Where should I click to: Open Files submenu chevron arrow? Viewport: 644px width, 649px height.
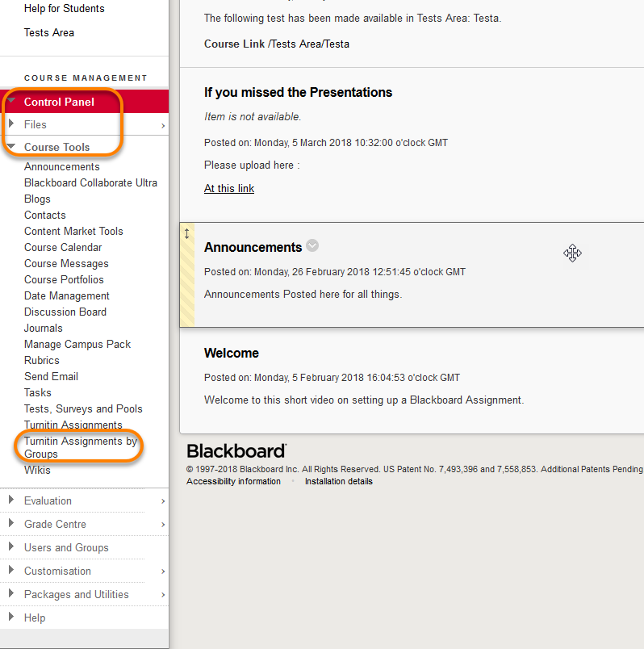(x=163, y=125)
